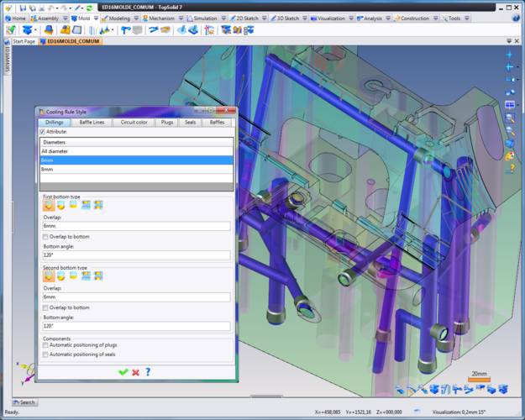525x420 pixels.
Task: Cancel dialog with the red X icon
Action: point(135,371)
